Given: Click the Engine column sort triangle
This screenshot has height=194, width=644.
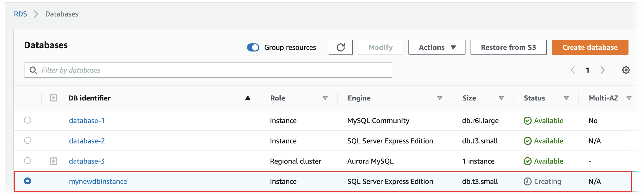Looking at the screenshot, I should point(440,98).
